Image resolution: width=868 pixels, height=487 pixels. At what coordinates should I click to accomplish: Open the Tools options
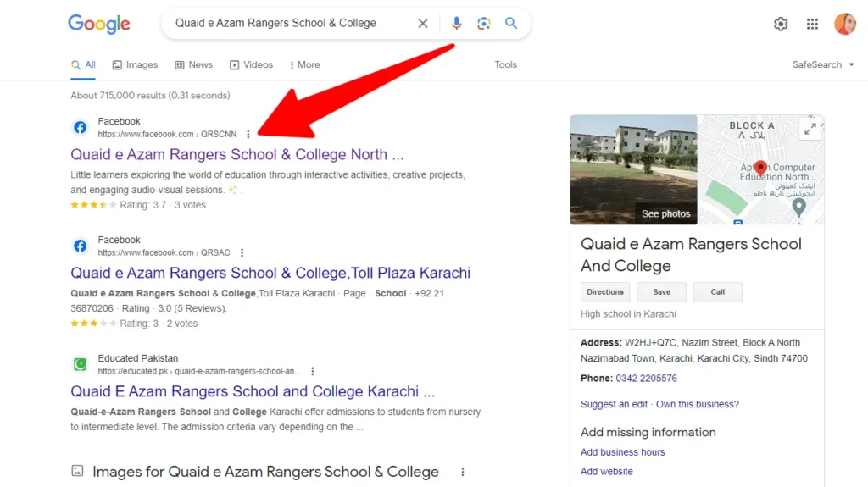click(x=505, y=64)
